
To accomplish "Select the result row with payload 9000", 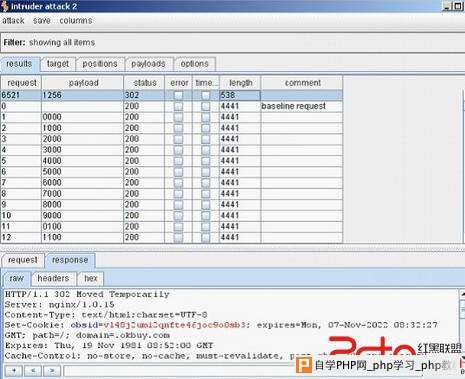I will pyautogui.click(x=171, y=215).
